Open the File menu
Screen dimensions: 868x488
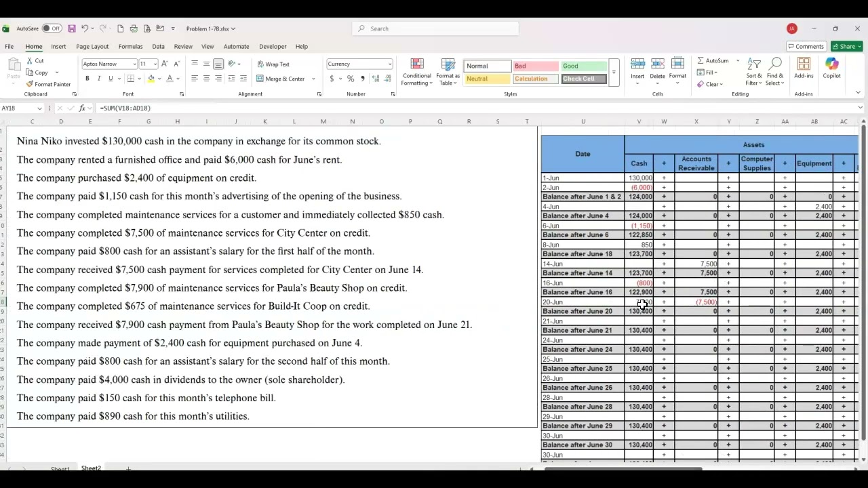click(x=9, y=47)
